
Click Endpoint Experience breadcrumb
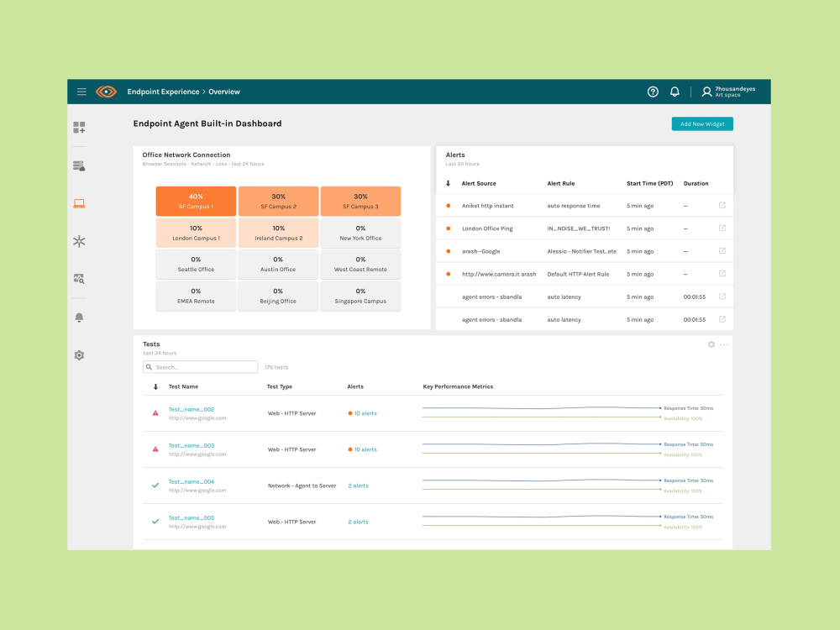tap(163, 92)
